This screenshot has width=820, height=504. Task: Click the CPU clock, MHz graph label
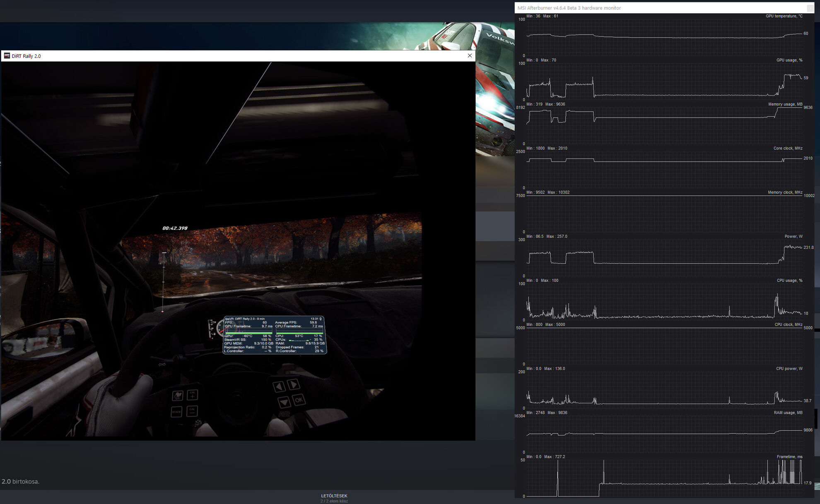click(x=789, y=324)
